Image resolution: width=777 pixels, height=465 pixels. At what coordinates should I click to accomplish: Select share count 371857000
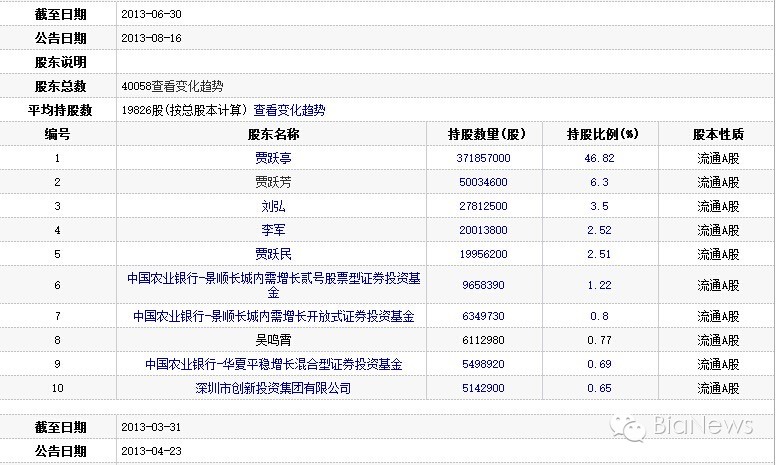[x=483, y=158]
